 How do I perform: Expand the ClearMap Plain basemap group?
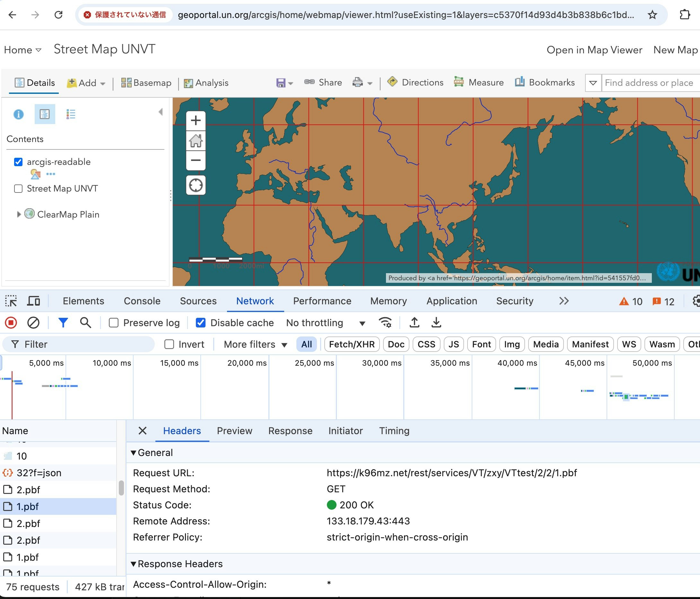(x=19, y=214)
